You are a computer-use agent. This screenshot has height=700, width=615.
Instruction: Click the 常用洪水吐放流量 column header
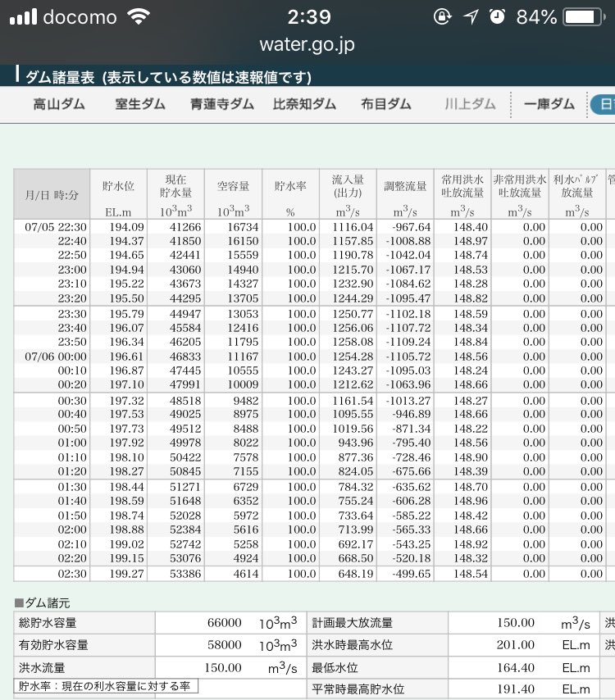pyautogui.click(x=462, y=194)
